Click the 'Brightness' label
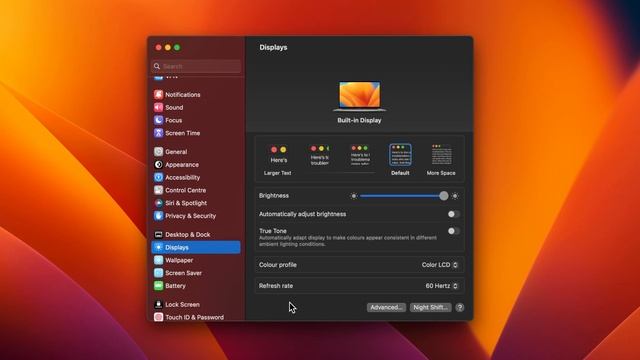Image resolution: width=640 pixels, height=360 pixels. tap(274, 196)
